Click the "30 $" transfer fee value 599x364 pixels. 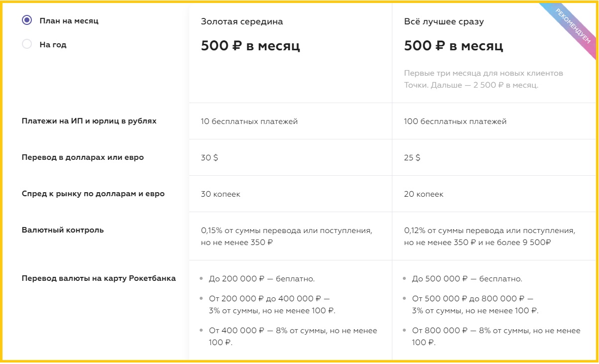tap(210, 158)
